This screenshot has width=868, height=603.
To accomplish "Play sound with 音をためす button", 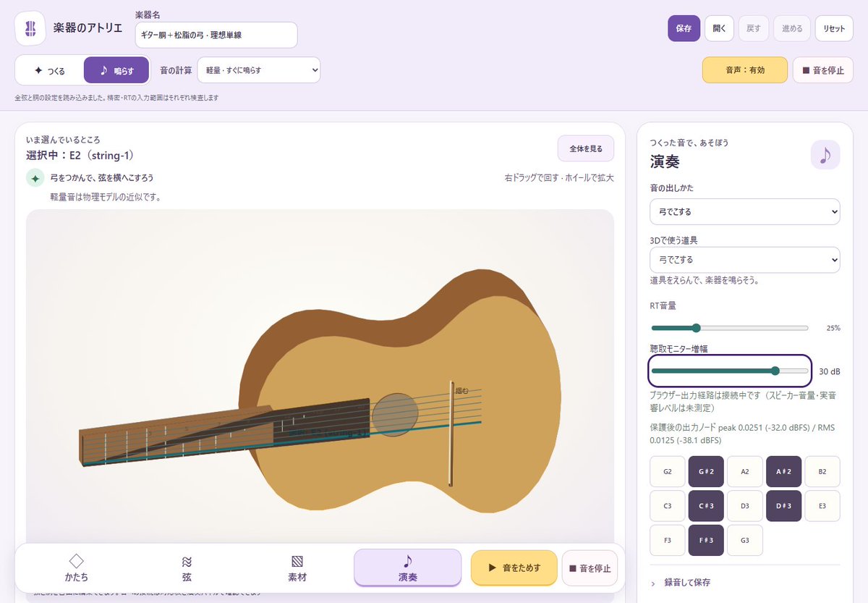I will (514, 568).
